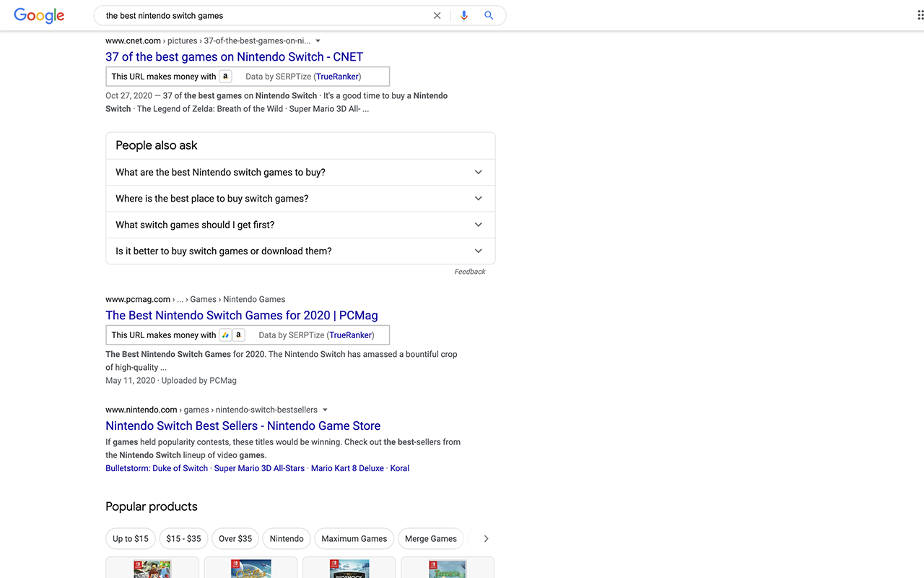
Task: Open the fourth popular product thumbnail
Action: 448,567
